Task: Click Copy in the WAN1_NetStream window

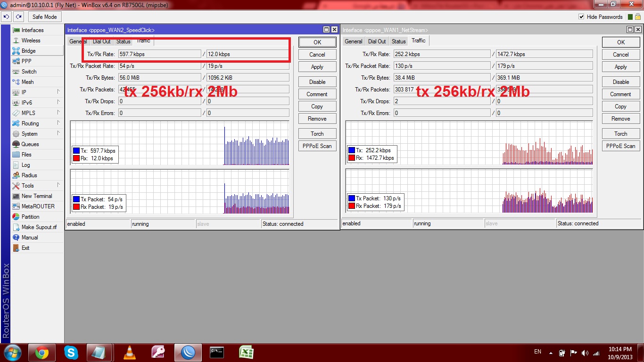Action: tap(621, 107)
